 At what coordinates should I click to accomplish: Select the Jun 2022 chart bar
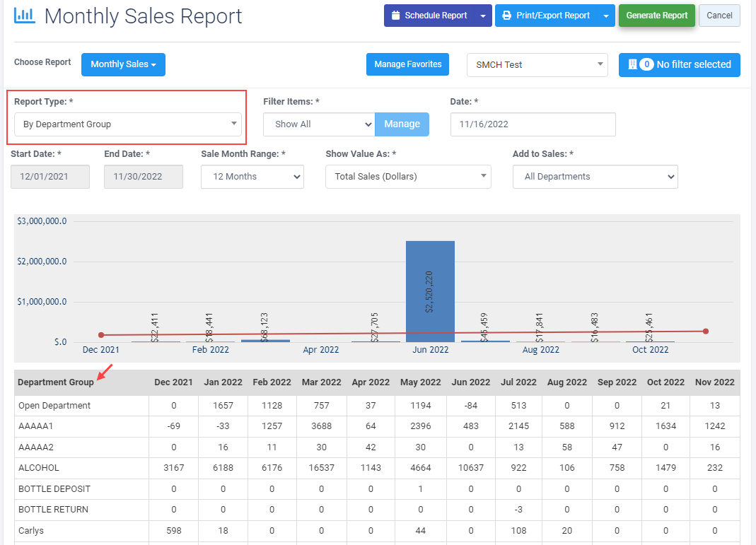(x=430, y=291)
